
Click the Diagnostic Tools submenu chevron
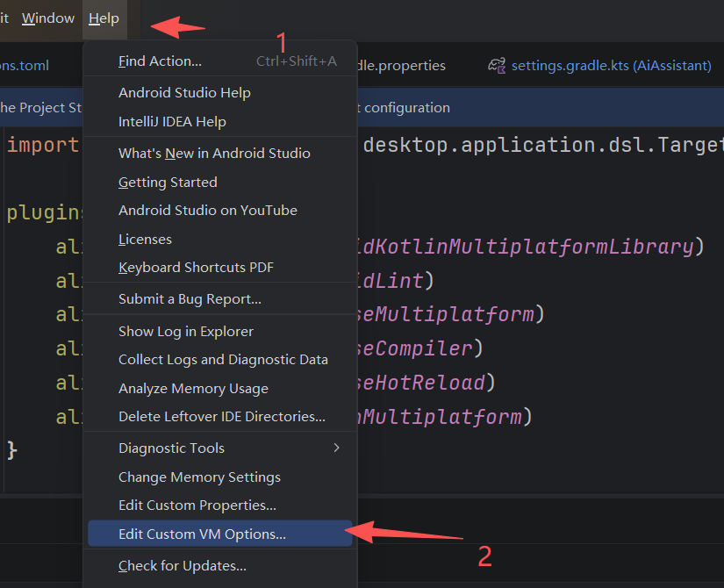(x=337, y=448)
